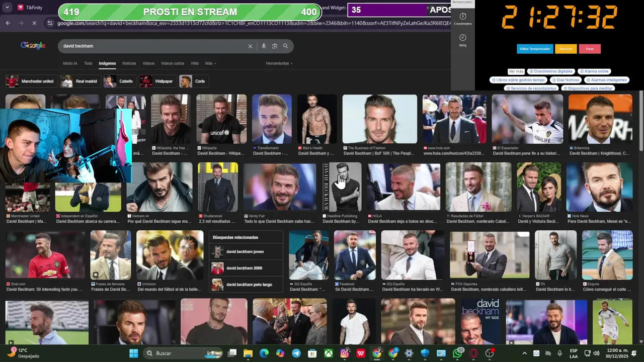Show hidden tray icons chevron
This screenshot has height=362, width=644.
pyautogui.click(x=524, y=353)
